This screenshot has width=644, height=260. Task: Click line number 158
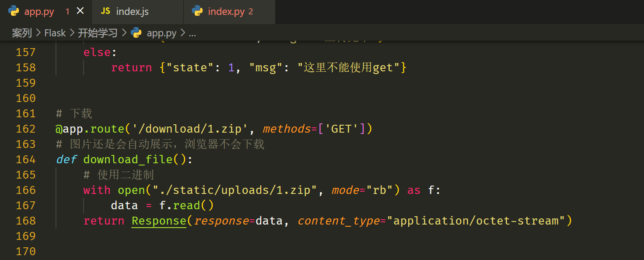tap(25, 68)
